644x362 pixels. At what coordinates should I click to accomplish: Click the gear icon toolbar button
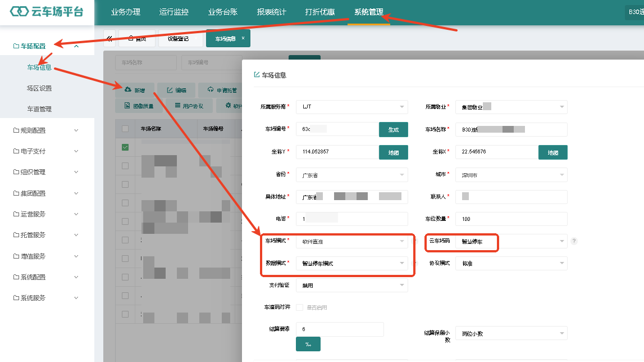tap(229, 105)
